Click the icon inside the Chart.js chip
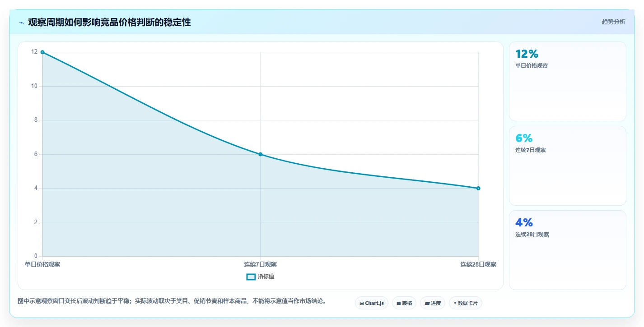The width and height of the screenshot is (644, 327). (x=362, y=304)
